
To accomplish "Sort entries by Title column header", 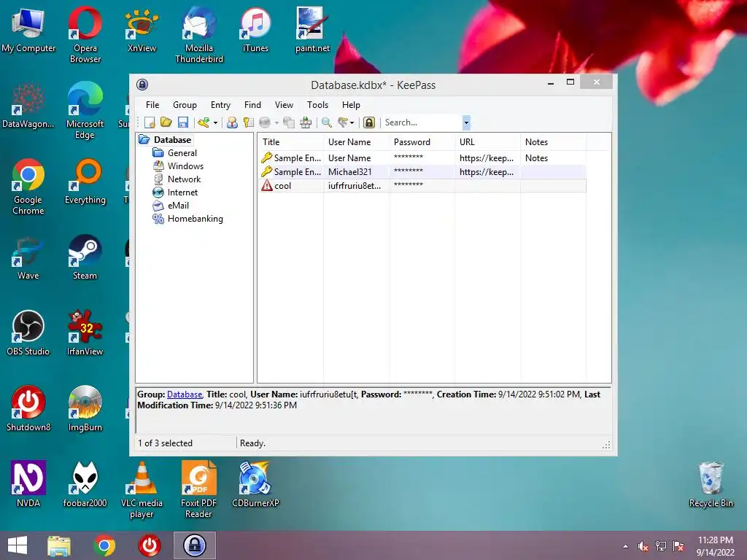I will tap(290, 142).
